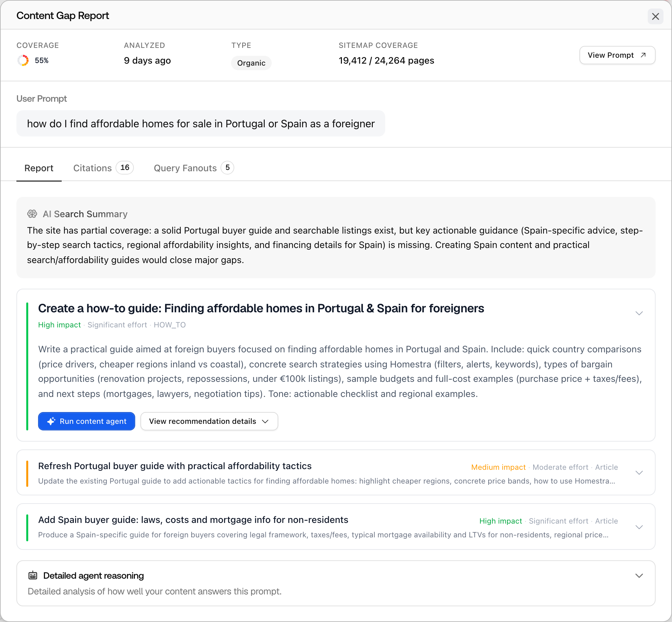
Task: Switch to the Query Fanouts tab
Action: pos(194,168)
